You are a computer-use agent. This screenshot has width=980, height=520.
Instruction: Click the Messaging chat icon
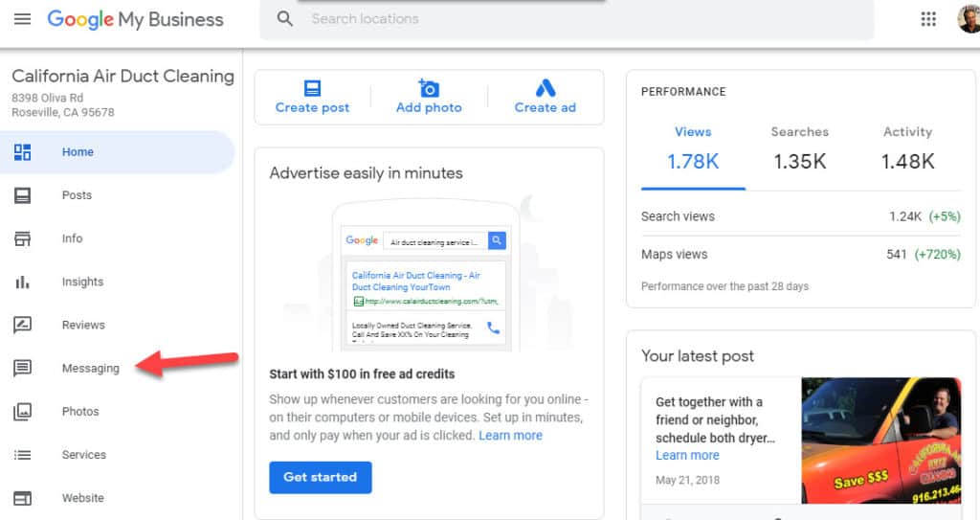point(23,368)
